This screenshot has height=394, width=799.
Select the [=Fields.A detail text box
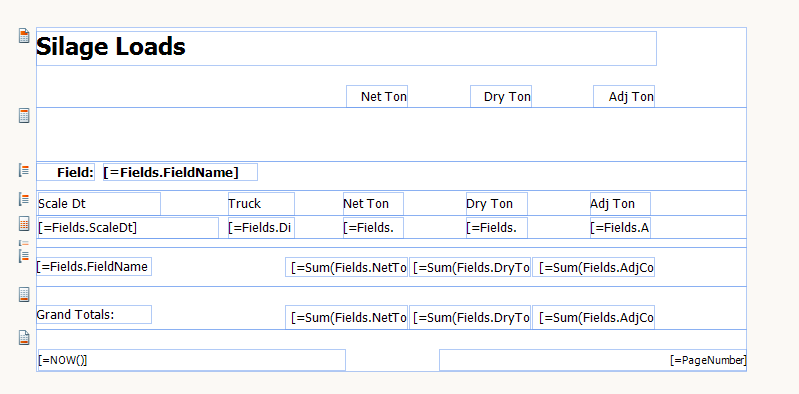[x=620, y=228]
